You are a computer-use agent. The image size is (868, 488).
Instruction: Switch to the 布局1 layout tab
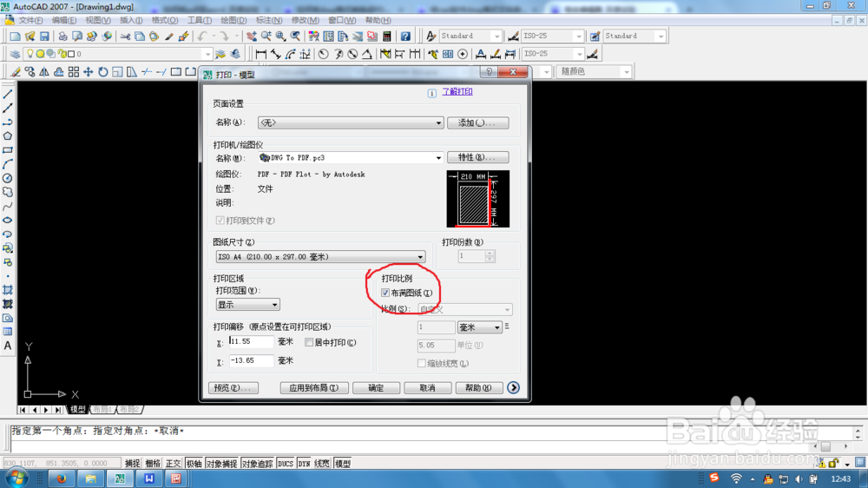click(x=103, y=409)
